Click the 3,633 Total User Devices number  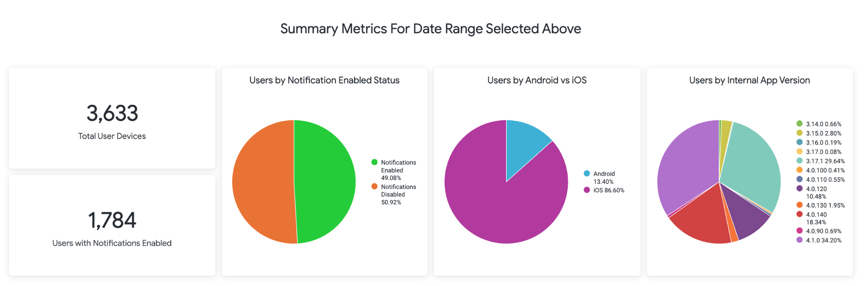click(x=112, y=114)
